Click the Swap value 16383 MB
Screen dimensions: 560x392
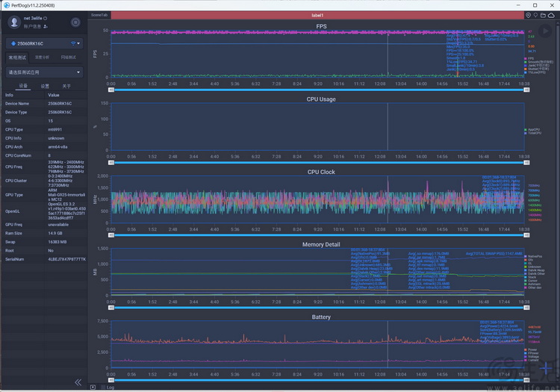tap(57, 242)
